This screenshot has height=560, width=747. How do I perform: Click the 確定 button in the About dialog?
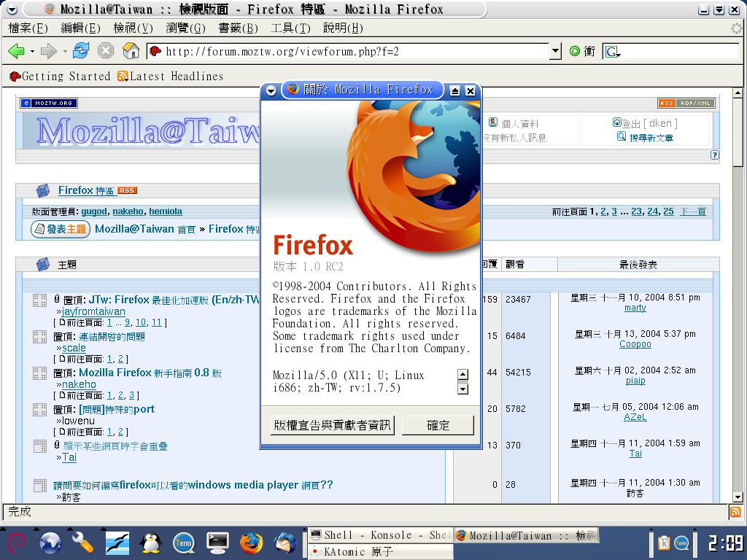point(438,425)
